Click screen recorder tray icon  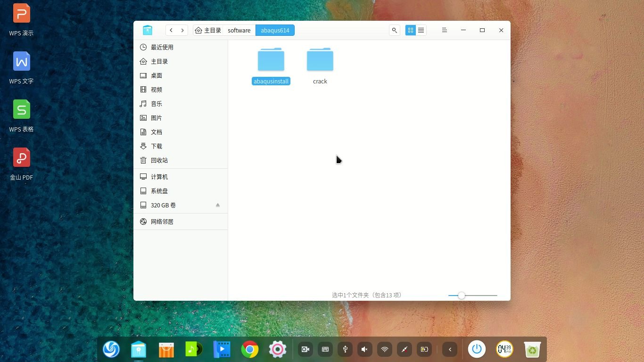pos(305,349)
